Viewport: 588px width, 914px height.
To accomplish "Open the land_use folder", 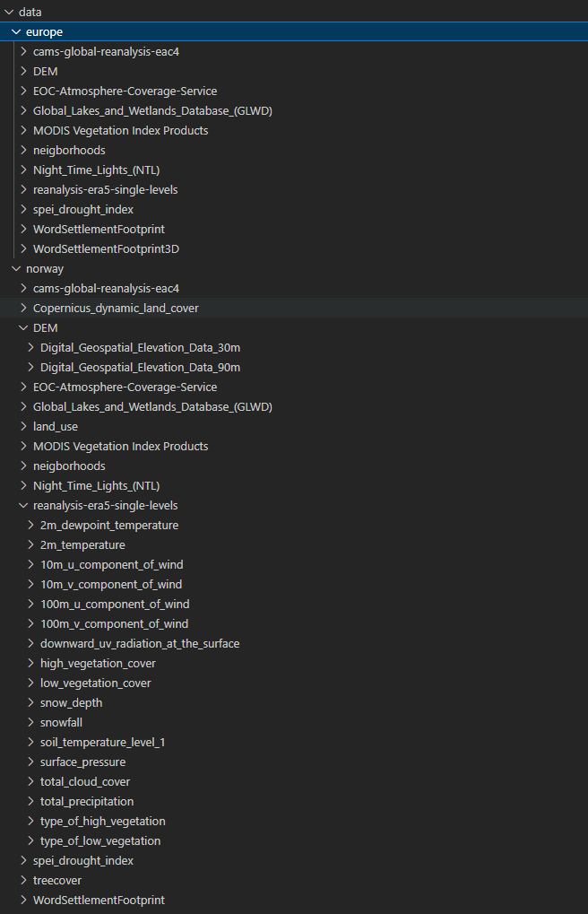I will click(55, 427).
